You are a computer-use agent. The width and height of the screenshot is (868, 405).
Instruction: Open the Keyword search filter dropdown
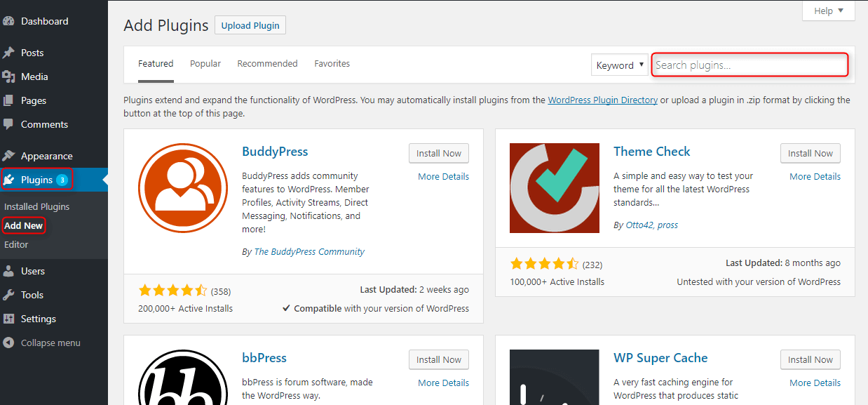618,65
